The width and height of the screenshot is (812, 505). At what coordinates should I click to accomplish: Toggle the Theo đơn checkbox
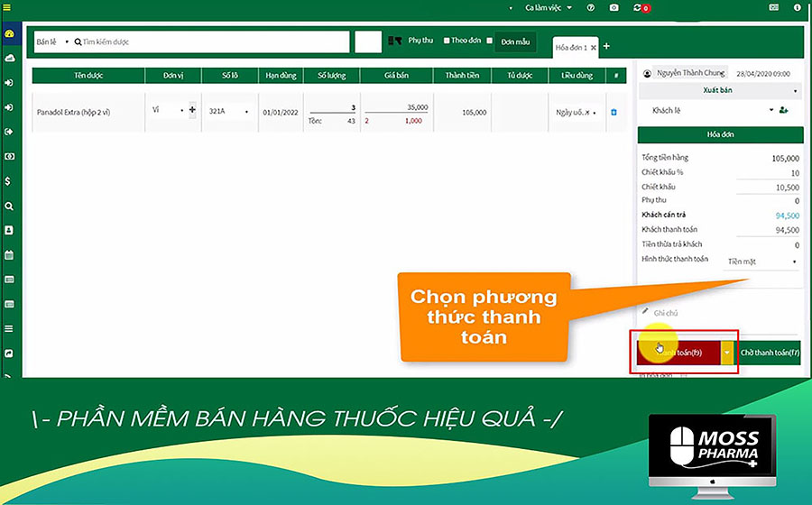(447, 41)
